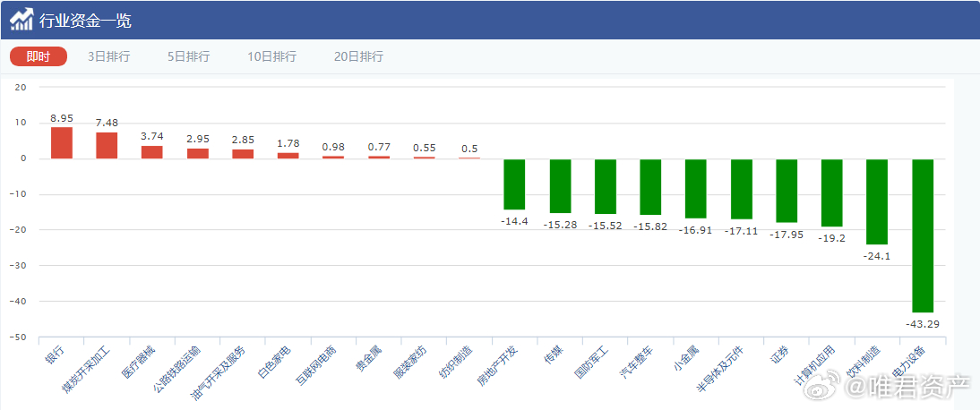Click the 行业资金一览 title text
The height and width of the screenshot is (410, 980).
click(x=79, y=20)
